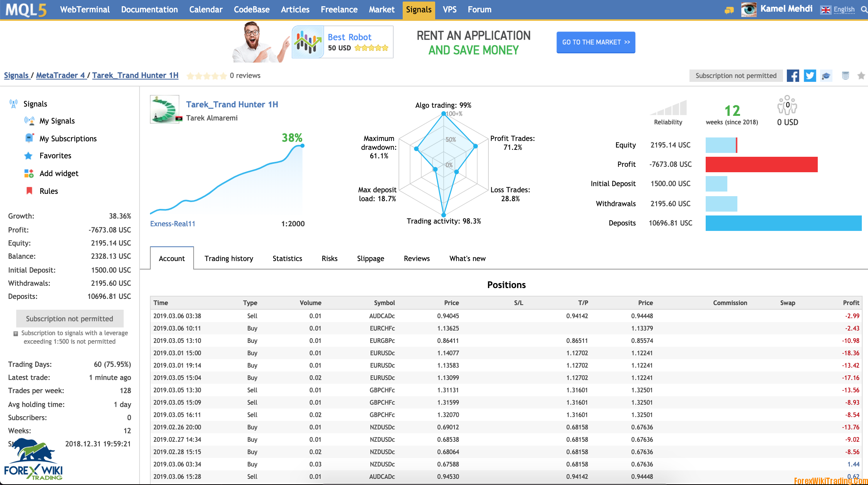Click the Favorites star icon in sidebar

click(28, 156)
